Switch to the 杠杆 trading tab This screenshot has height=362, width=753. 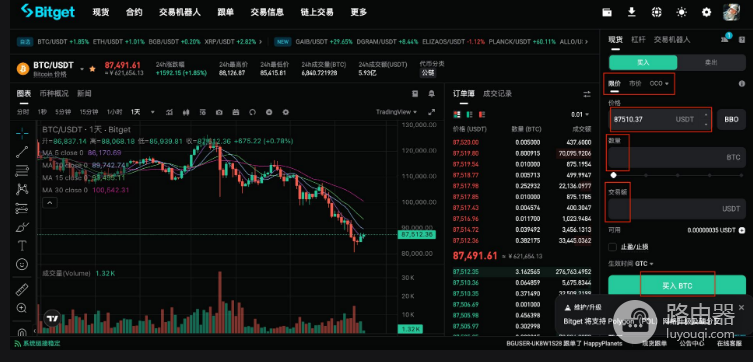point(638,39)
